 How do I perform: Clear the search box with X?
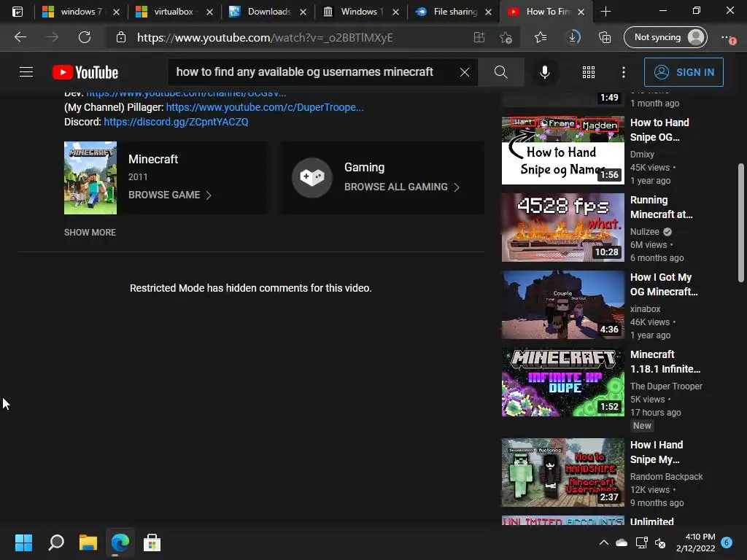click(x=465, y=72)
